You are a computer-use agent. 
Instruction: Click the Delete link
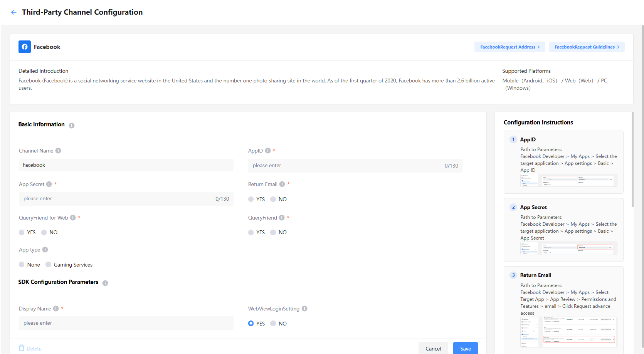click(34, 349)
